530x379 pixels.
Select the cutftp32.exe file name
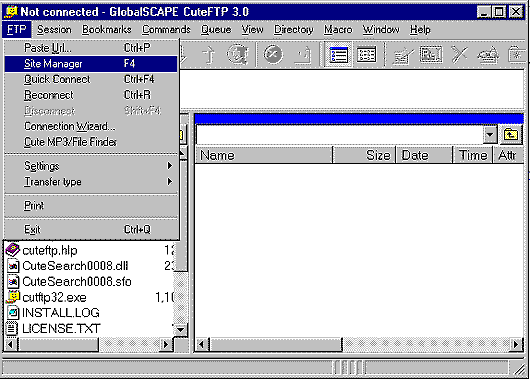pos(54,298)
